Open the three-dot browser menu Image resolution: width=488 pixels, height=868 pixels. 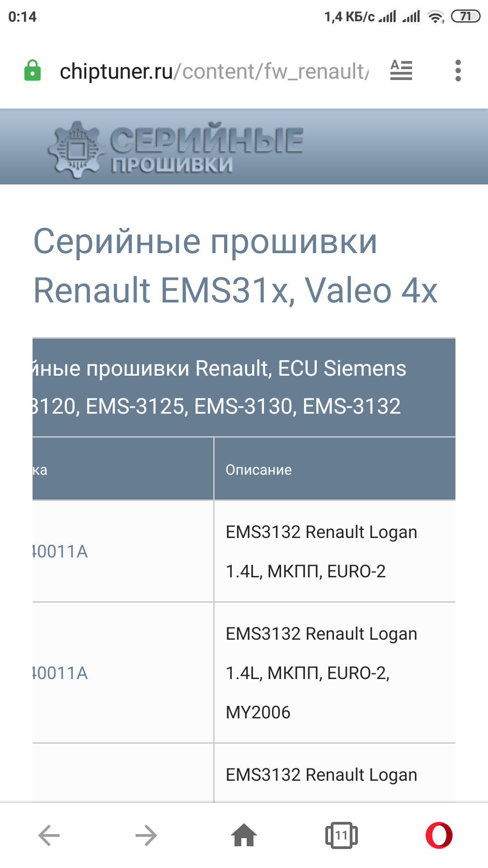(x=458, y=71)
